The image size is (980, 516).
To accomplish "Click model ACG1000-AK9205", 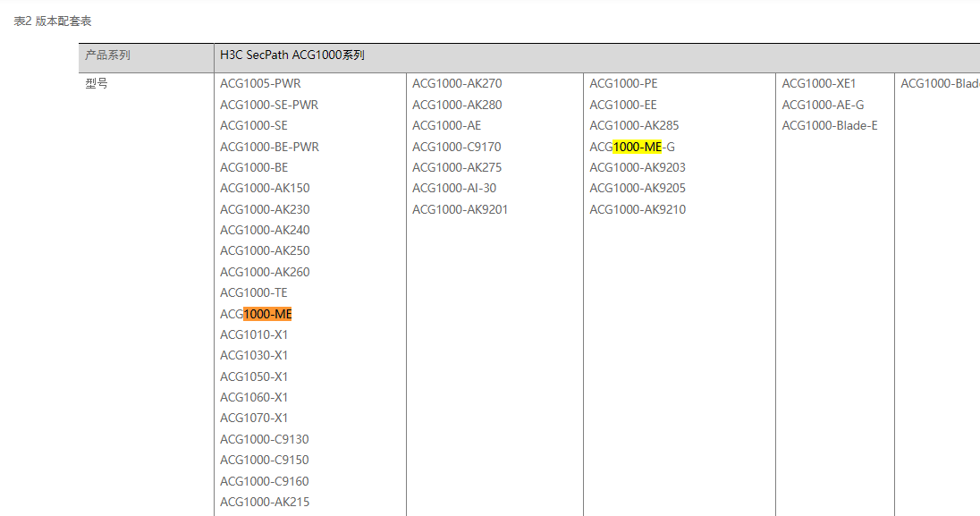I will 638,189.
